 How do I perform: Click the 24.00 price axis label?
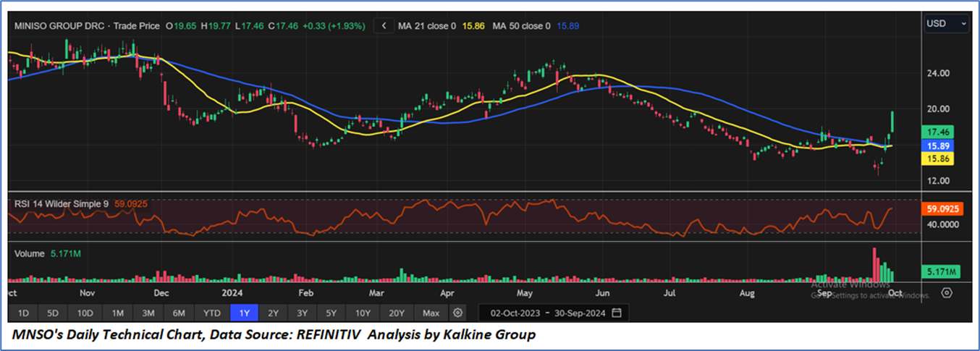[938, 73]
